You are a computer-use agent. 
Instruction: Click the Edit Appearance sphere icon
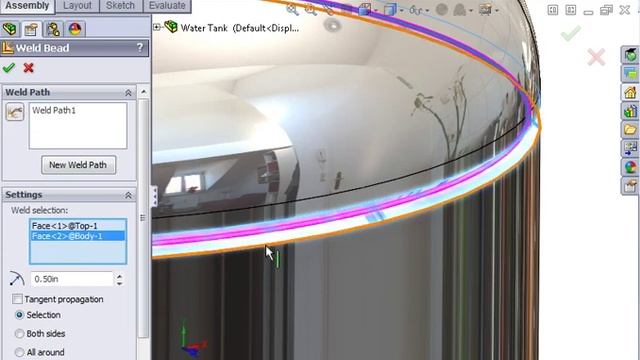click(442, 9)
